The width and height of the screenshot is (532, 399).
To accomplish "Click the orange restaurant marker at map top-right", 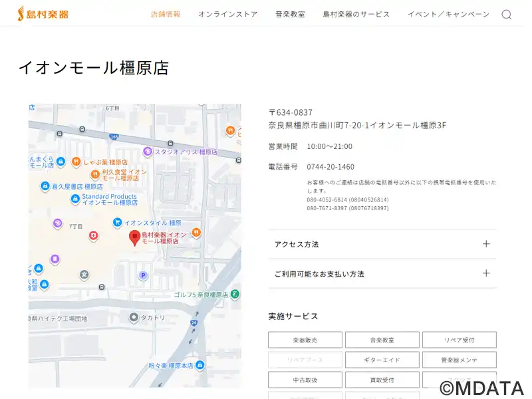I will (230, 130).
